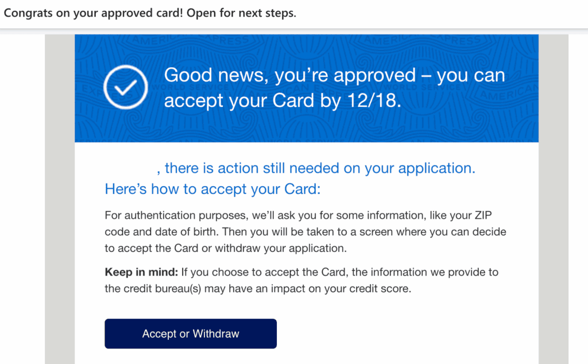The height and width of the screenshot is (364, 588).
Task: Click the gray left margin of email
Action: click(x=60, y=201)
